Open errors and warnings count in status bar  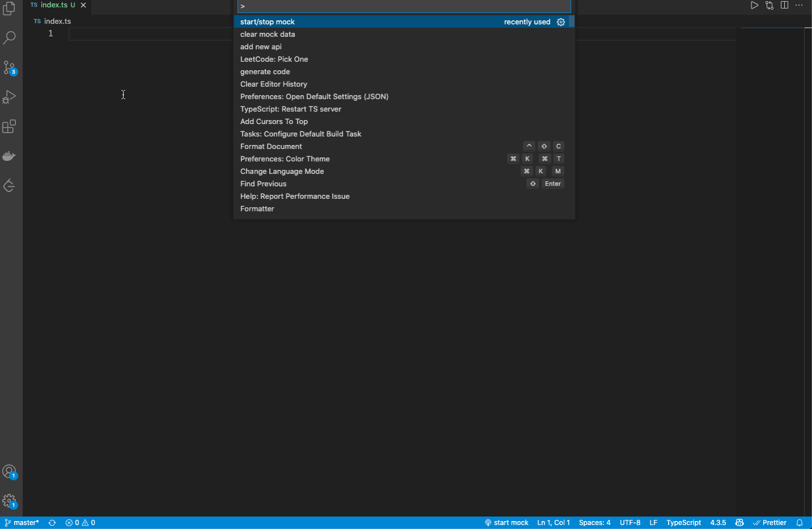pyautogui.click(x=80, y=523)
